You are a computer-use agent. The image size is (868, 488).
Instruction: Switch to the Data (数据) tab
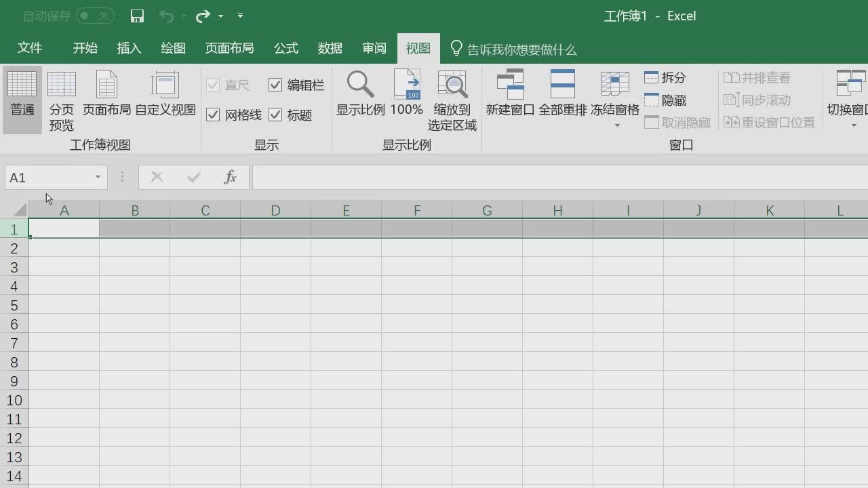point(330,48)
